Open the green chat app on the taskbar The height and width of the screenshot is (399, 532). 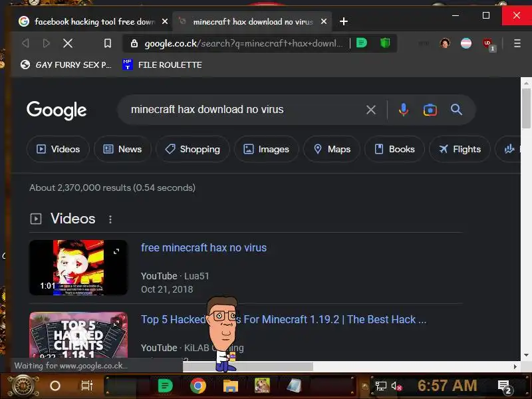click(165, 386)
